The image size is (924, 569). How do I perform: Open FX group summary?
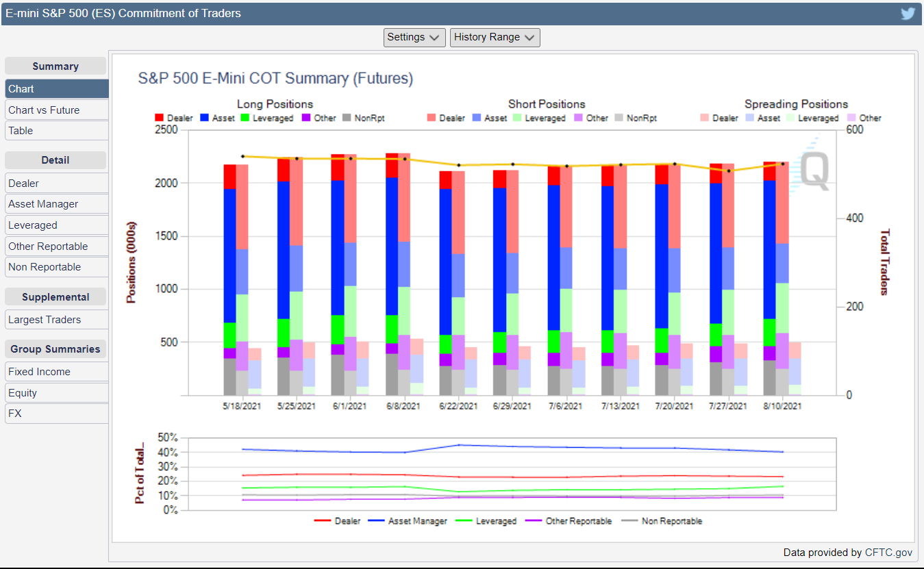56,413
